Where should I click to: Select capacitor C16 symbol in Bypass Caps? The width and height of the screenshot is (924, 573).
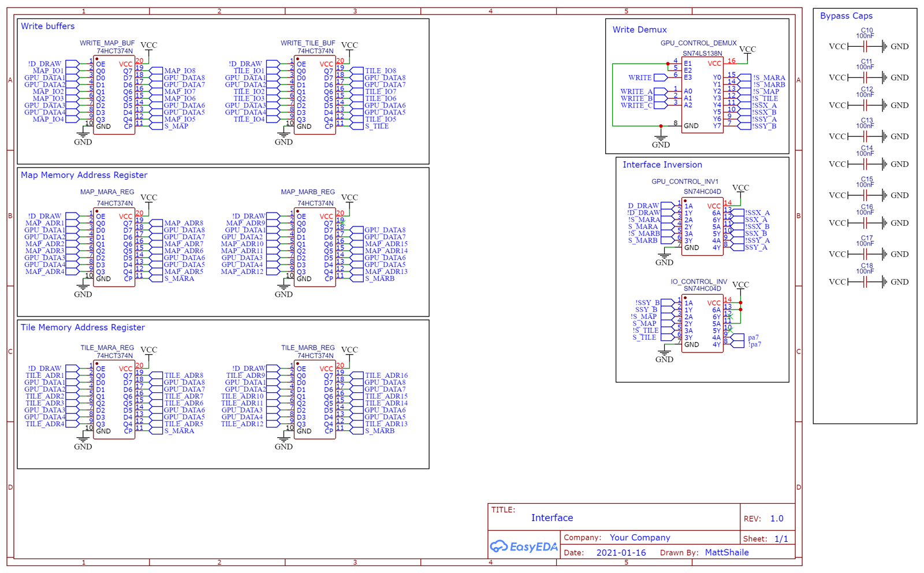[865, 223]
